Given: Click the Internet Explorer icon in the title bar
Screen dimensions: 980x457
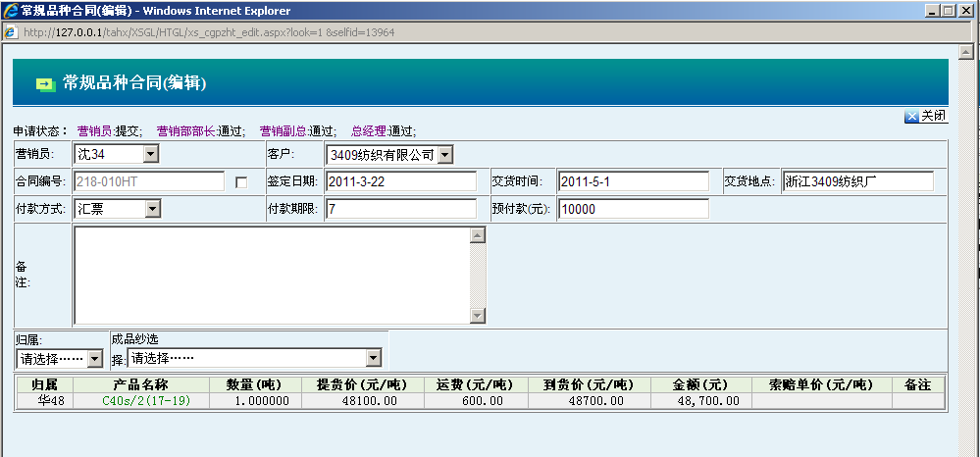Looking at the screenshot, I should click(x=10, y=11).
